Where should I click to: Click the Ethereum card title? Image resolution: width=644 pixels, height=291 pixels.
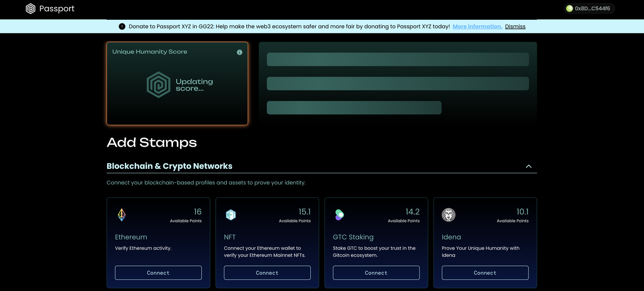131,237
